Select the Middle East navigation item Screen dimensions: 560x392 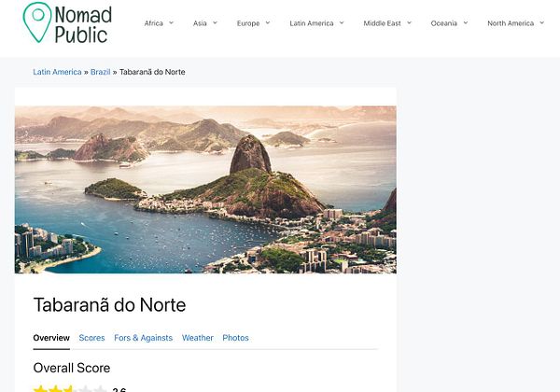(382, 23)
